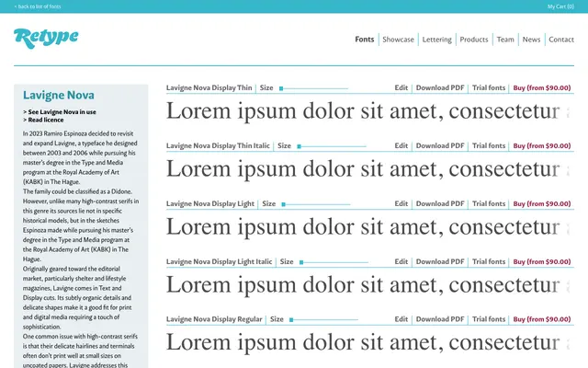Screen dimensions: 588x368
Task: Get Trial fonts for Display Thin
Action: pyautogui.click(x=489, y=88)
